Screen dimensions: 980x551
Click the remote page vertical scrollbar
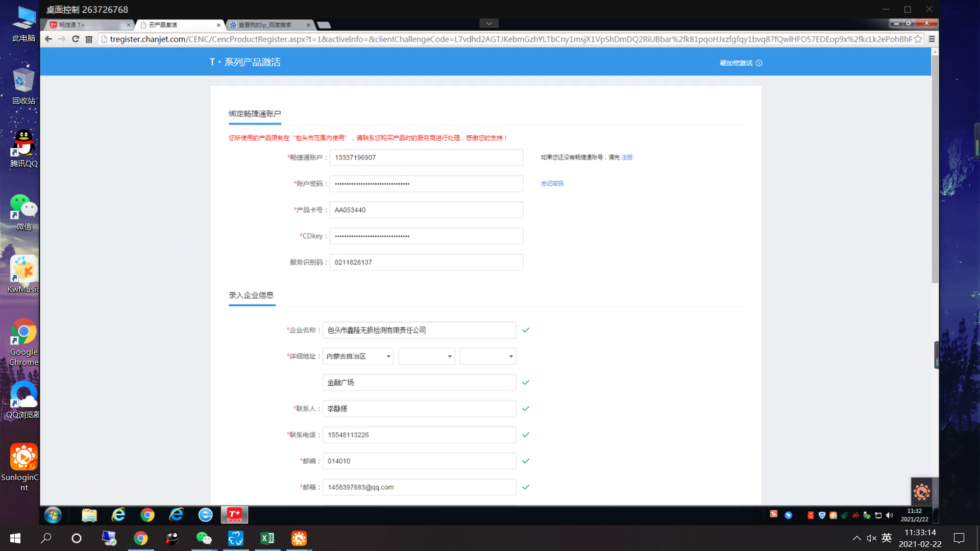coord(935,168)
